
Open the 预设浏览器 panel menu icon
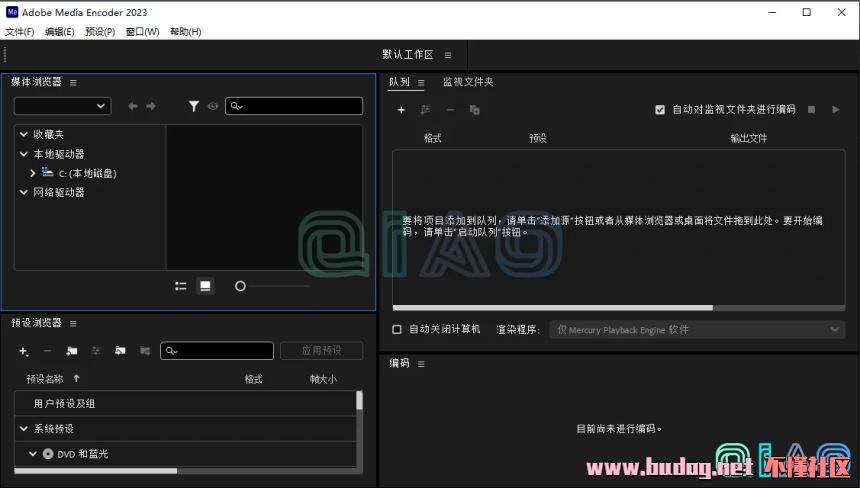(73, 324)
